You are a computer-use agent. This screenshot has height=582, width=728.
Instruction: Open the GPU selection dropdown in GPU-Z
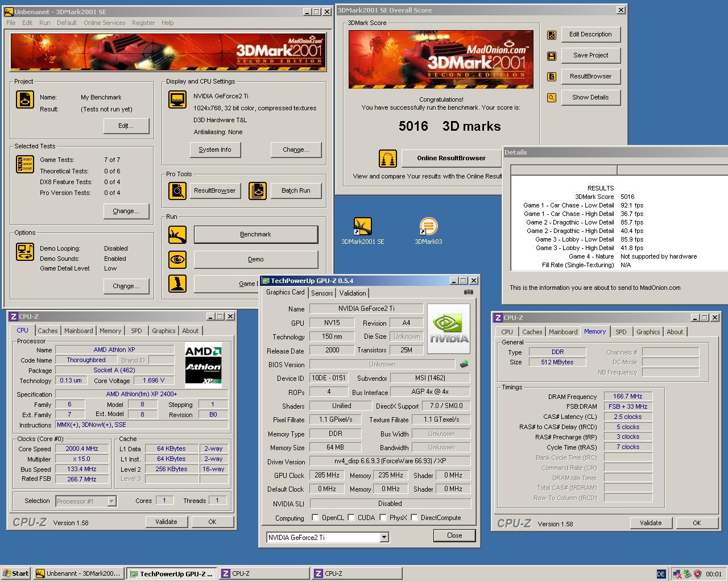click(384, 537)
